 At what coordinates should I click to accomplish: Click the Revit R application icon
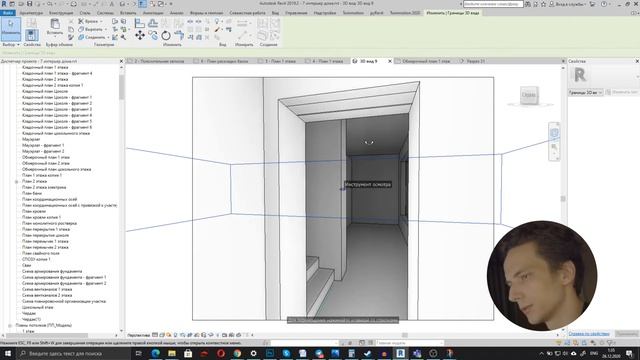[x=4, y=4]
